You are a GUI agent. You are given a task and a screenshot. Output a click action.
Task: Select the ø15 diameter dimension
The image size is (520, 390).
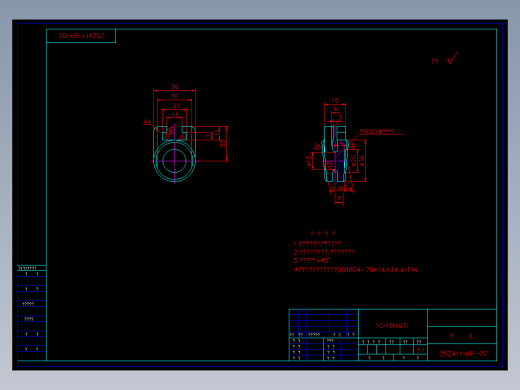tap(309, 160)
